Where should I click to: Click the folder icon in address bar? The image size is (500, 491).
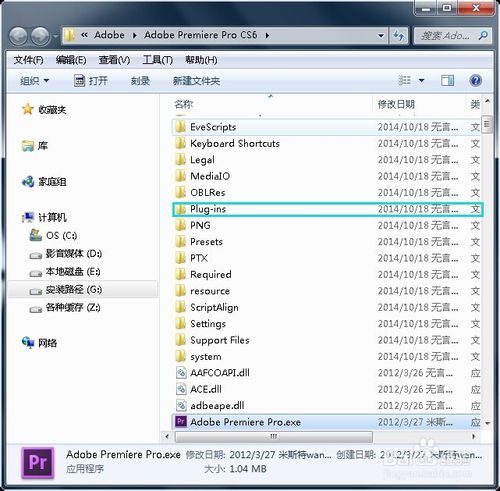click(70, 35)
